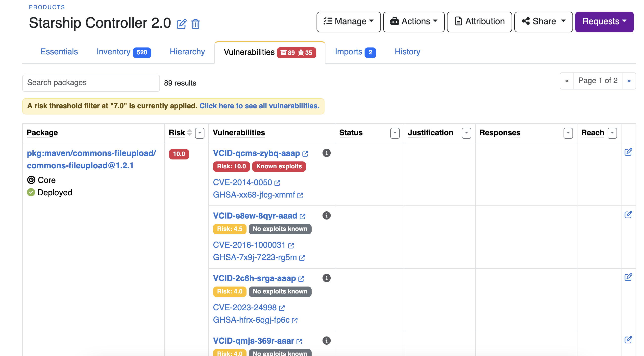Click the Package column header
This screenshot has height=356, width=644.
pyautogui.click(x=42, y=133)
